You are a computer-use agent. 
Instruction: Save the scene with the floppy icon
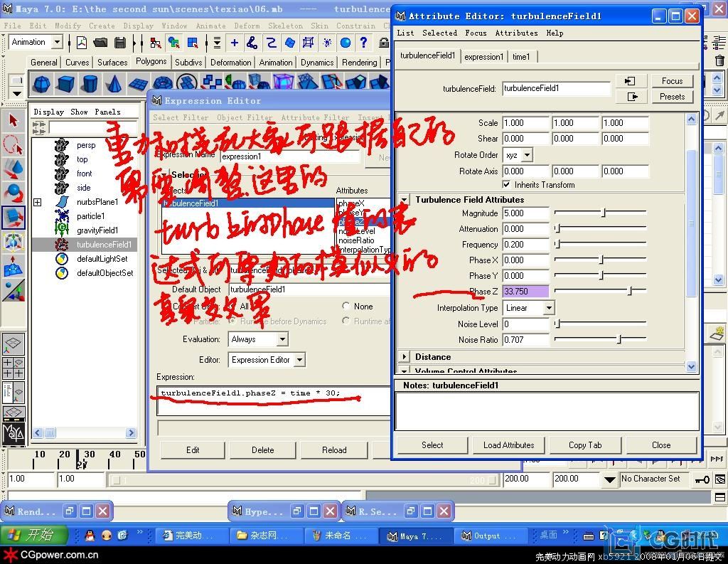click(119, 43)
